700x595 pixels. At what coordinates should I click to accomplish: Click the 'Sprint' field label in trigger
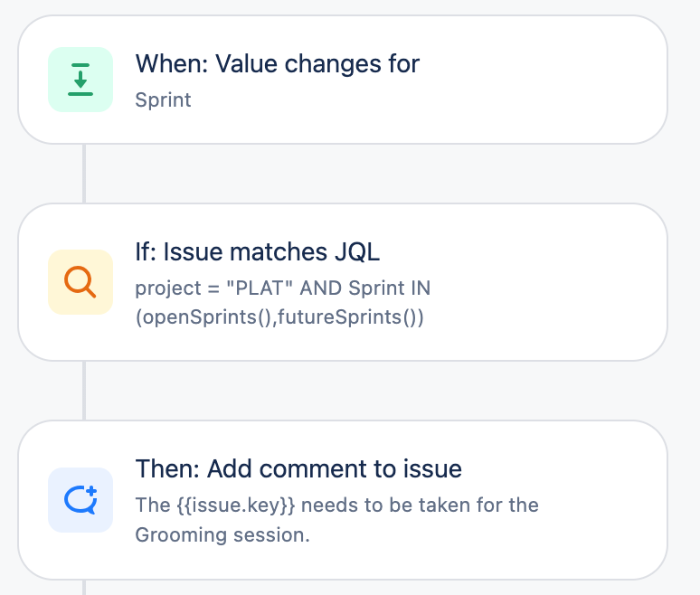click(x=163, y=99)
